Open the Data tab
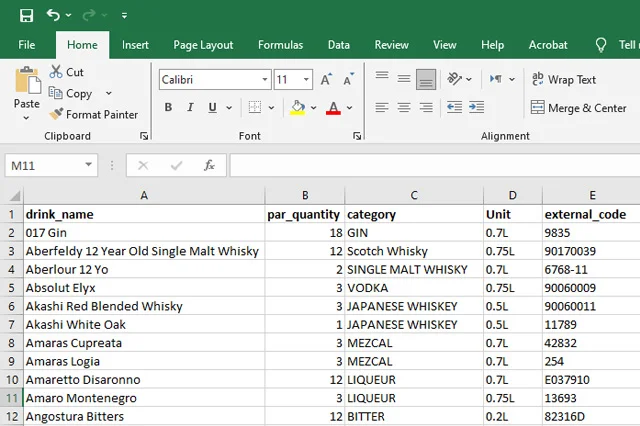The image size is (640, 426). (x=339, y=45)
